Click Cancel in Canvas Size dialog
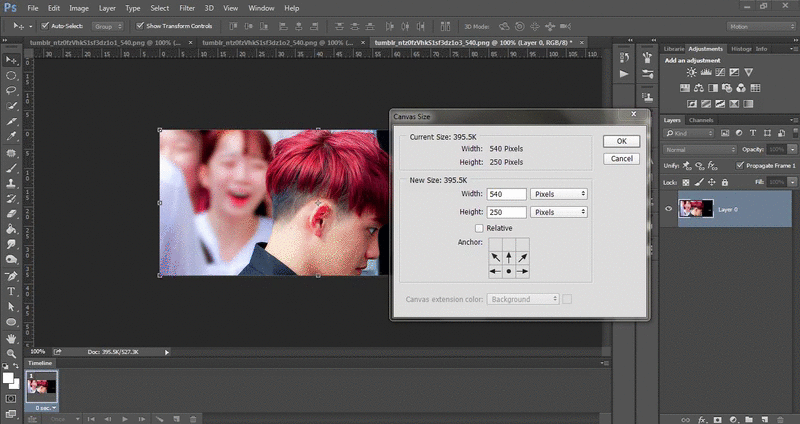Viewport: 800px width, 424px height. click(x=621, y=158)
